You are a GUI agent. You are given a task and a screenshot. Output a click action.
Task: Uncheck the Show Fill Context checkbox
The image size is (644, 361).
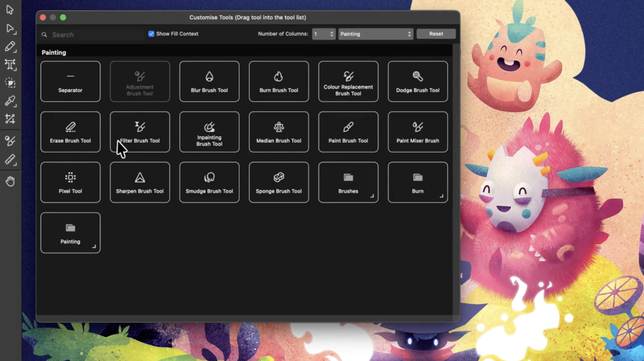[x=151, y=34]
